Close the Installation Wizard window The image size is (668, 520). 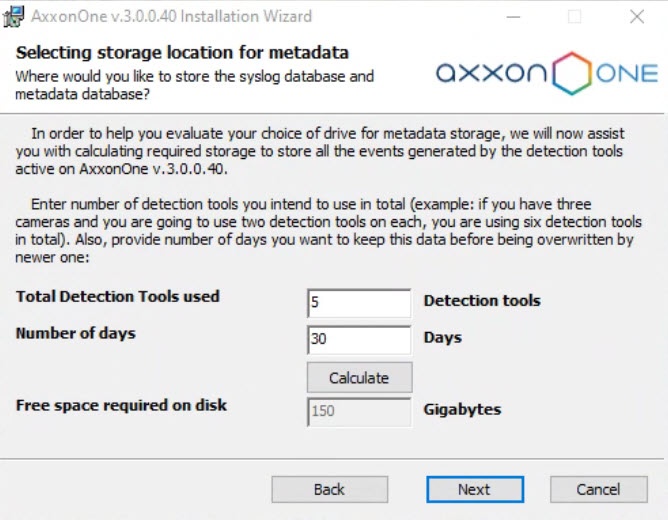point(636,17)
